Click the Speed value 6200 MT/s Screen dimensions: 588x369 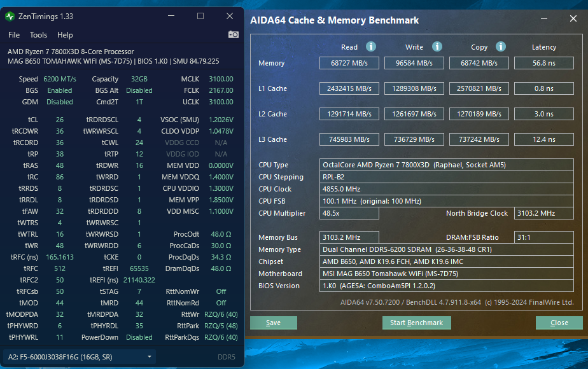[x=60, y=79]
